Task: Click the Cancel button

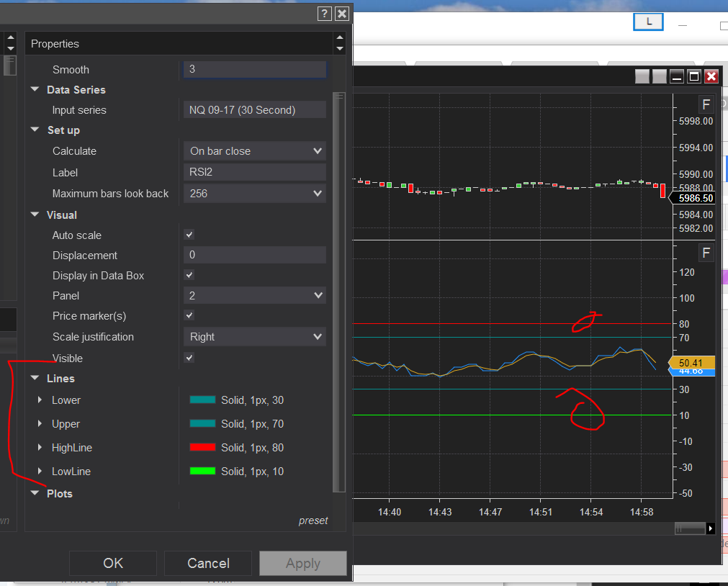Action: [x=208, y=563]
